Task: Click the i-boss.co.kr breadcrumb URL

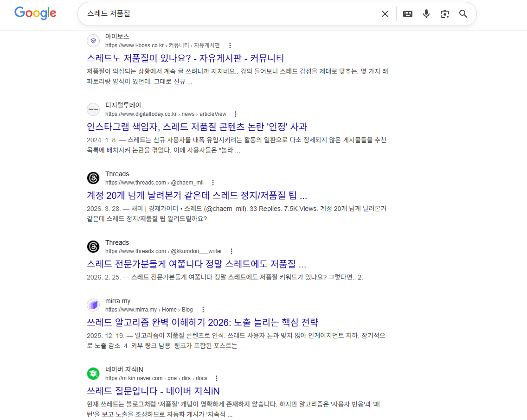Action: click(x=162, y=45)
